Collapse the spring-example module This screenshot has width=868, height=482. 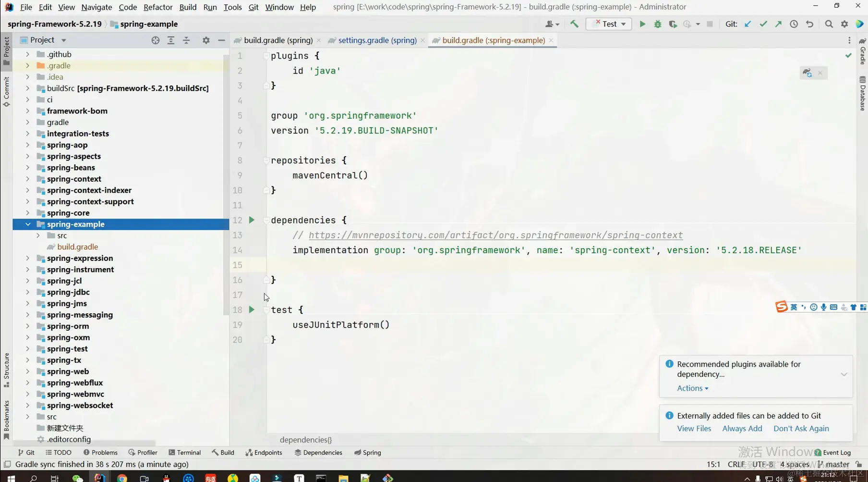[27, 224]
